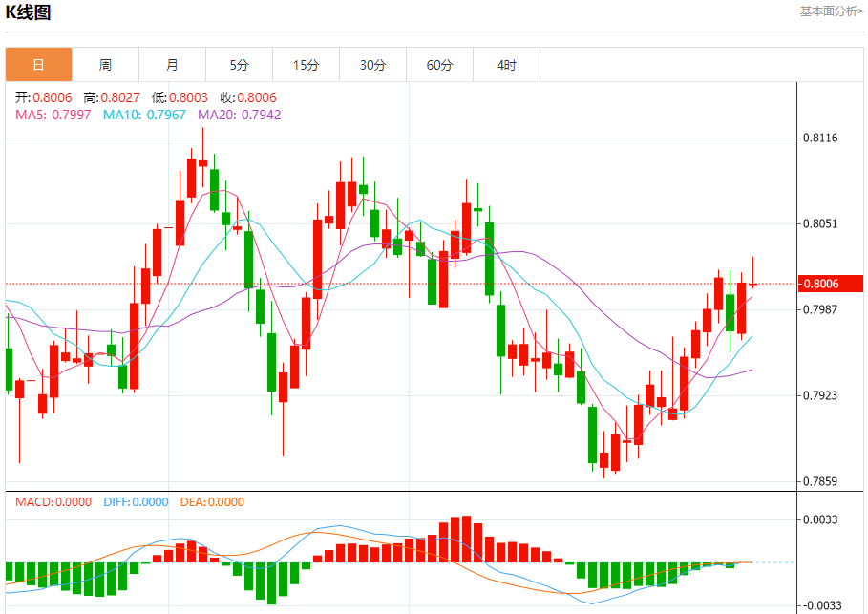The height and width of the screenshot is (614, 868).
Task: Click the DEA value label
Action: [x=212, y=501]
